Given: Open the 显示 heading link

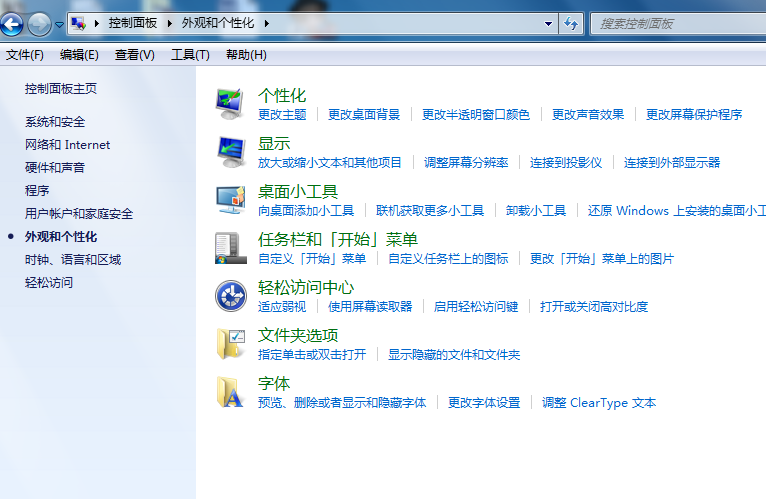Looking at the screenshot, I should coord(274,144).
